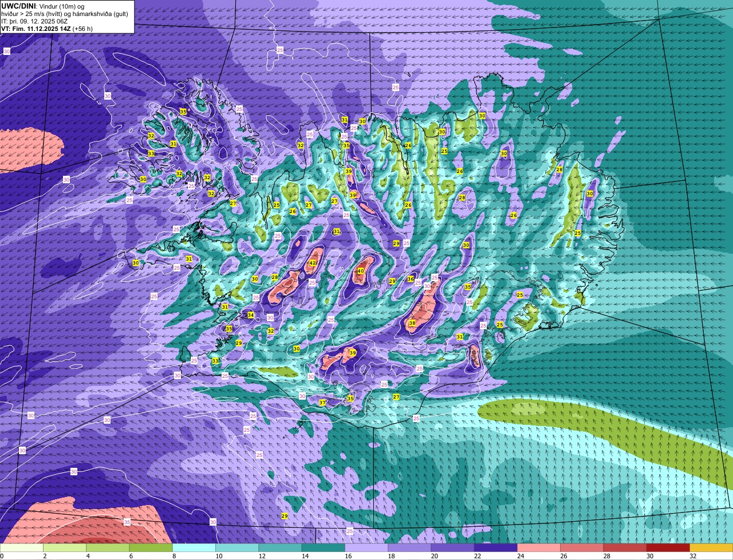This screenshot has width=733, height=560.
Task: Select the yellow gust label 36
Action: tap(411, 279)
